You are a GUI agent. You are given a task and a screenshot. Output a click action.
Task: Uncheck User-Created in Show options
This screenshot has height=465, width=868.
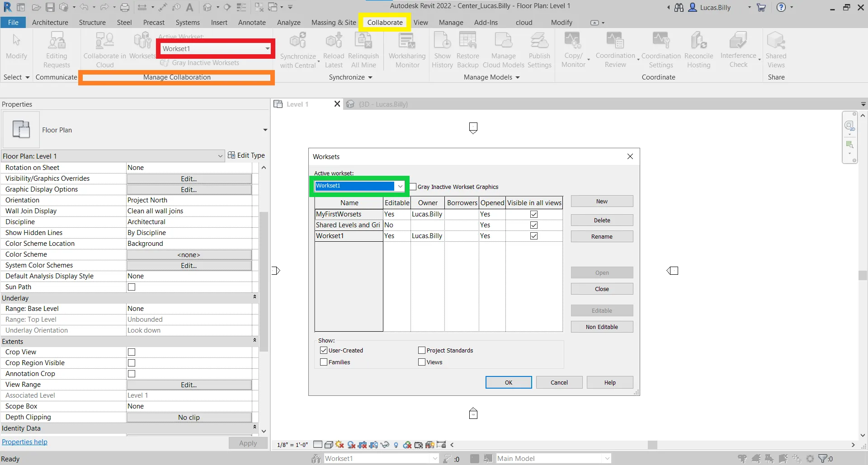(x=324, y=350)
